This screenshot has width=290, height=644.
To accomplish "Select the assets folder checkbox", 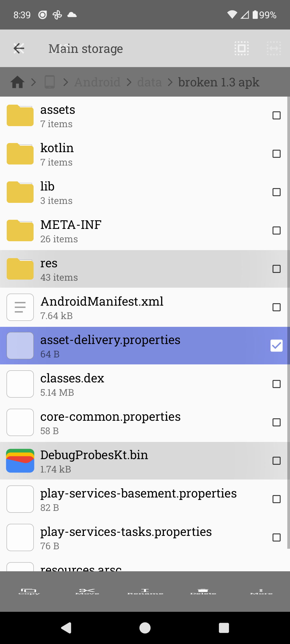I will (276, 115).
